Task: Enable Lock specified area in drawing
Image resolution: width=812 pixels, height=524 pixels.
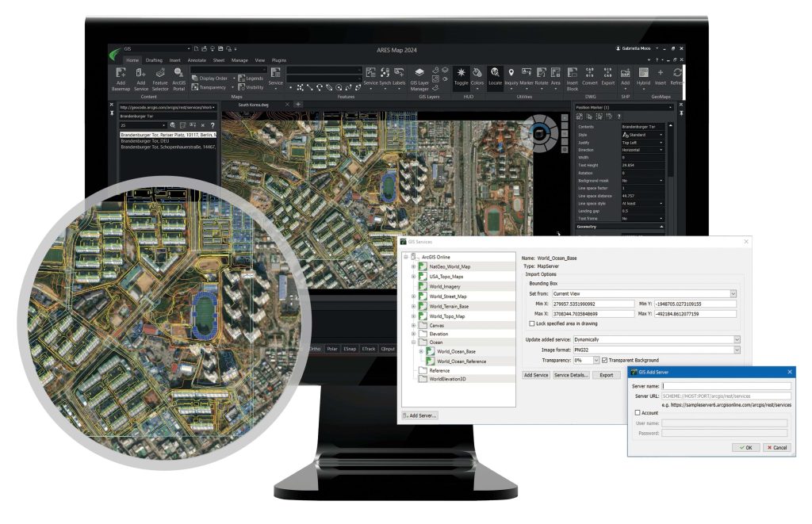Action: pyautogui.click(x=531, y=323)
